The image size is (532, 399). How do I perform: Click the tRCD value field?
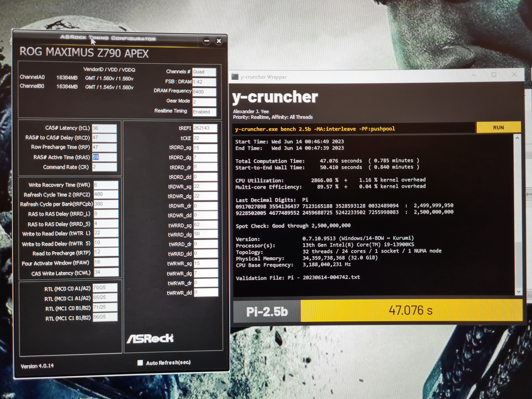coord(104,138)
